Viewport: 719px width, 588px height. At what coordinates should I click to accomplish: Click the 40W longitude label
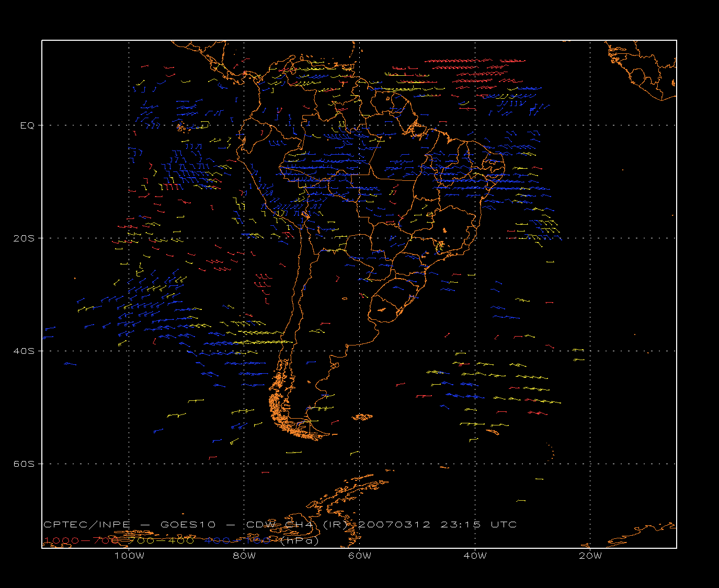point(475,556)
